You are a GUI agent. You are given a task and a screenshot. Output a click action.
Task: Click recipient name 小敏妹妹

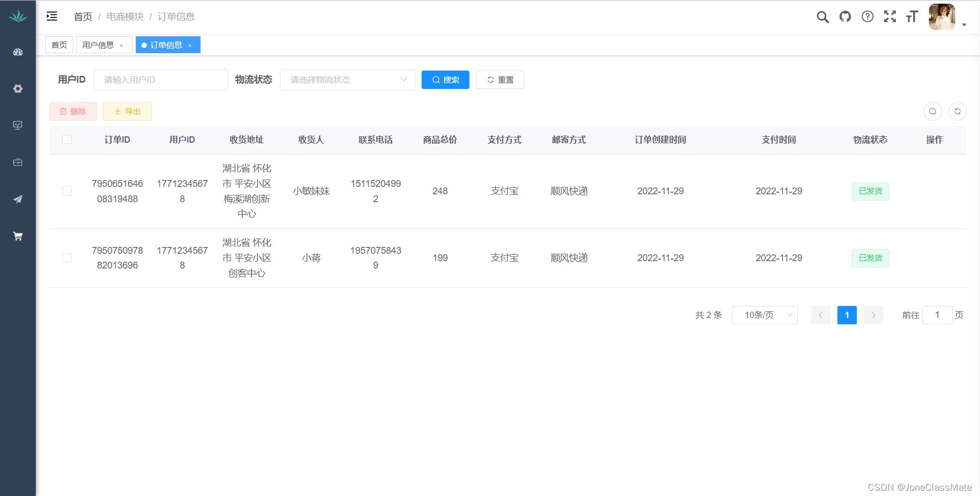311,191
